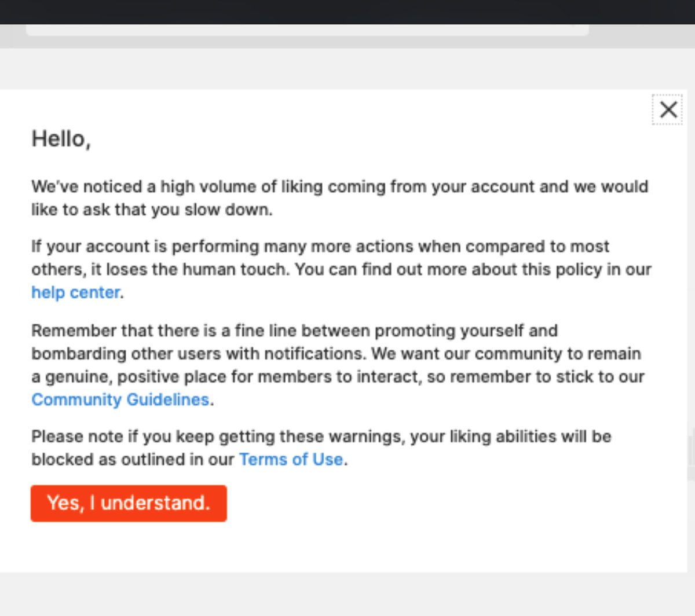Click the paragraph about promoting yourself
The width and height of the screenshot is (695, 616).
pyautogui.click(x=338, y=365)
